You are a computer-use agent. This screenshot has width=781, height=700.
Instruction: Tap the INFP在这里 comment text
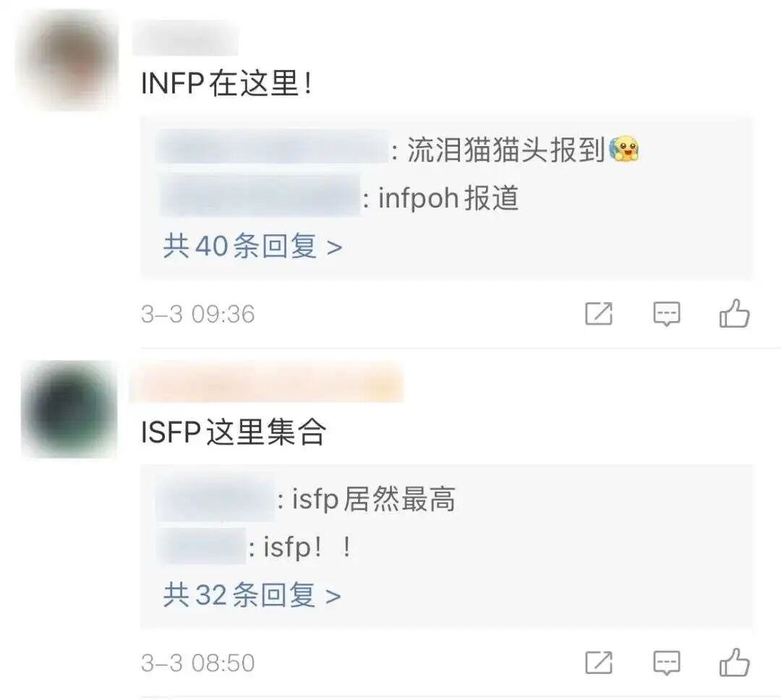click(226, 82)
